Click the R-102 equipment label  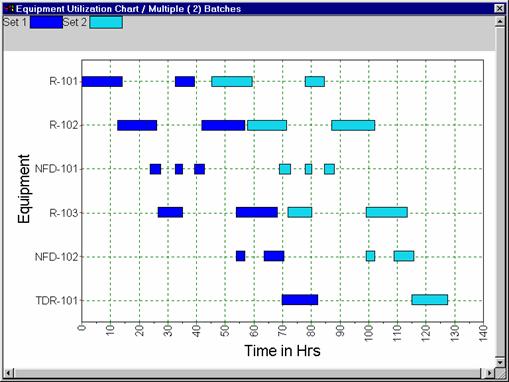coord(63,125)
